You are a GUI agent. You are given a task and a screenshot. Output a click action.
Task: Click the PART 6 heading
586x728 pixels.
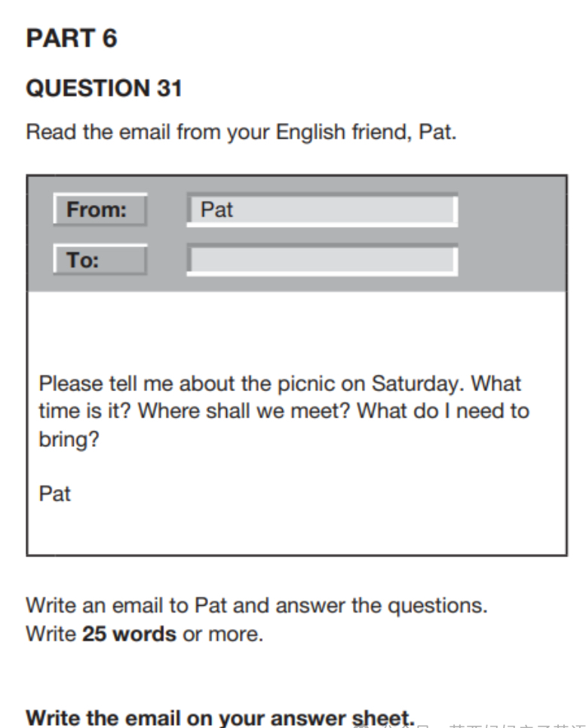pos(72,38)
